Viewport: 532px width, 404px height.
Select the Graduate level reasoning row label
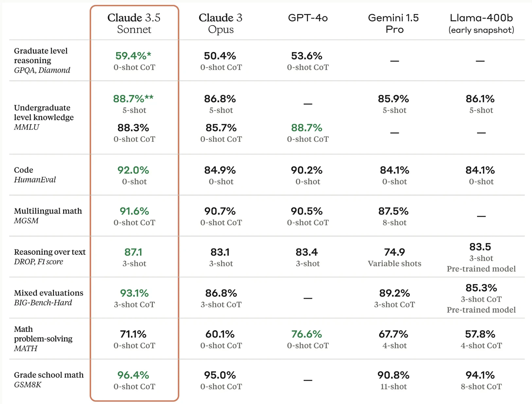tap(42, 60)
